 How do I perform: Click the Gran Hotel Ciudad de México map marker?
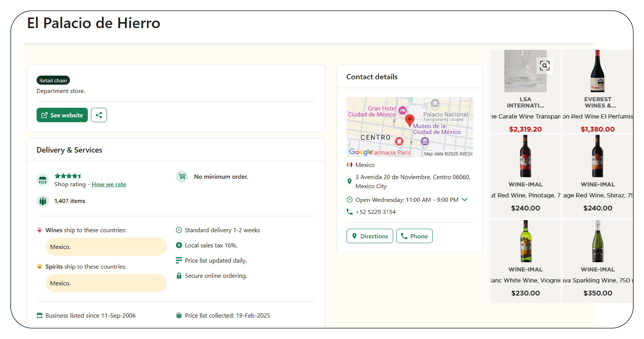point(402,110)
